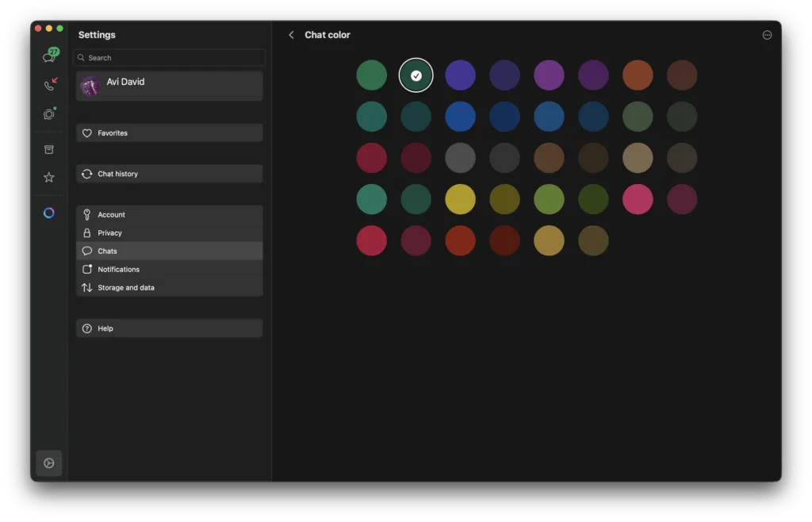Screen dimensions: 812x522
Task: Click the Notifications badge icon
Action: pos(87,269)
